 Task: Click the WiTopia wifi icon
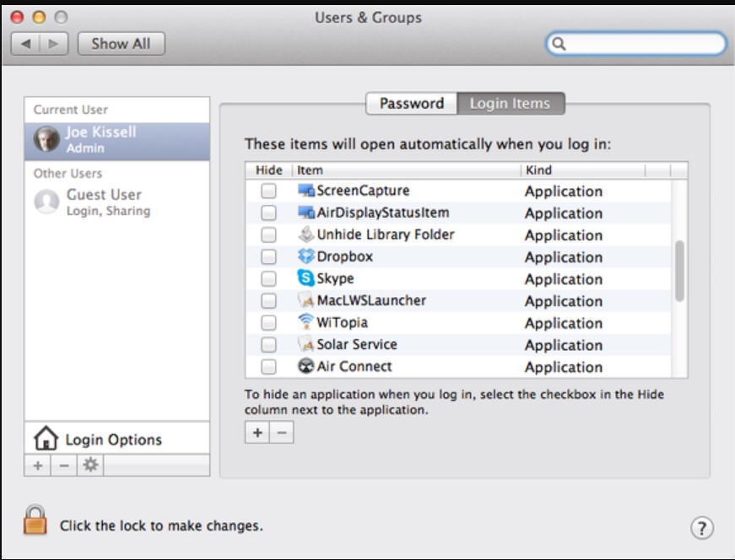[x=306, y=322]
